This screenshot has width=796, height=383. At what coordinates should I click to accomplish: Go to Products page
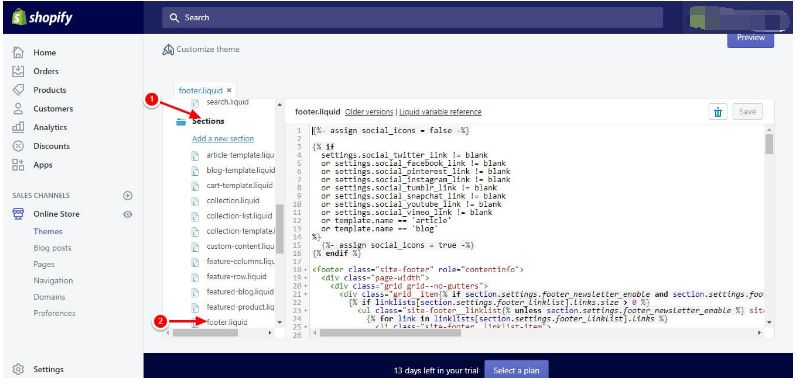[x=50, y=90]
